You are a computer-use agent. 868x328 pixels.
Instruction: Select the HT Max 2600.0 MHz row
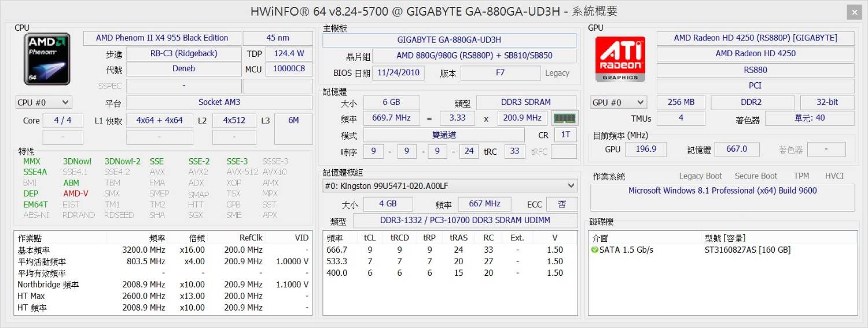163,296
